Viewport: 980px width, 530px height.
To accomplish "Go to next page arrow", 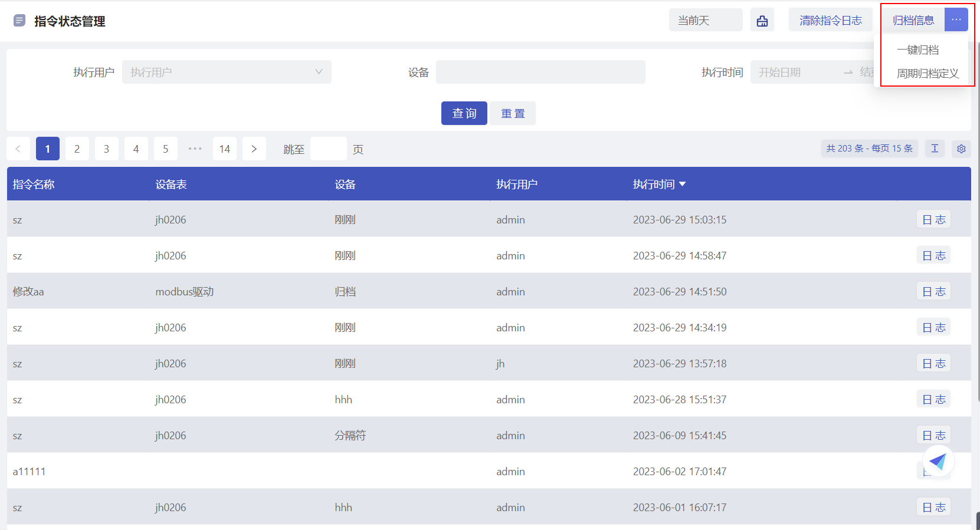I will 254,149.
